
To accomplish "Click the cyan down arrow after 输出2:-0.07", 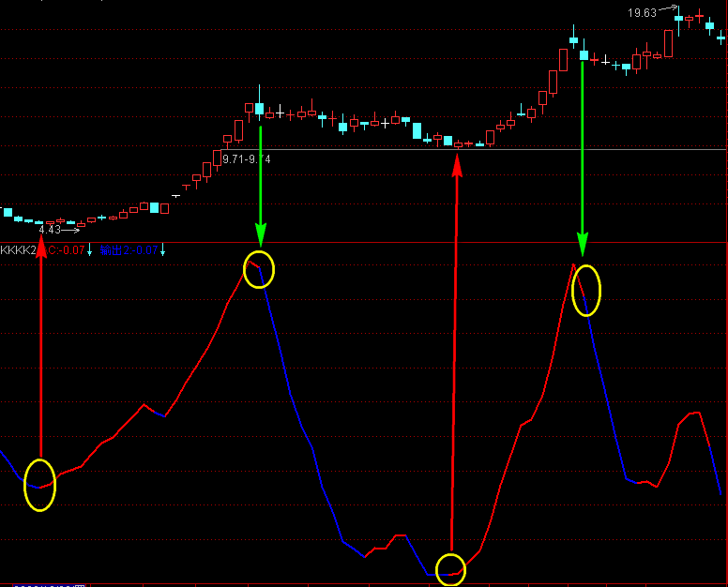I will [163, 251].
